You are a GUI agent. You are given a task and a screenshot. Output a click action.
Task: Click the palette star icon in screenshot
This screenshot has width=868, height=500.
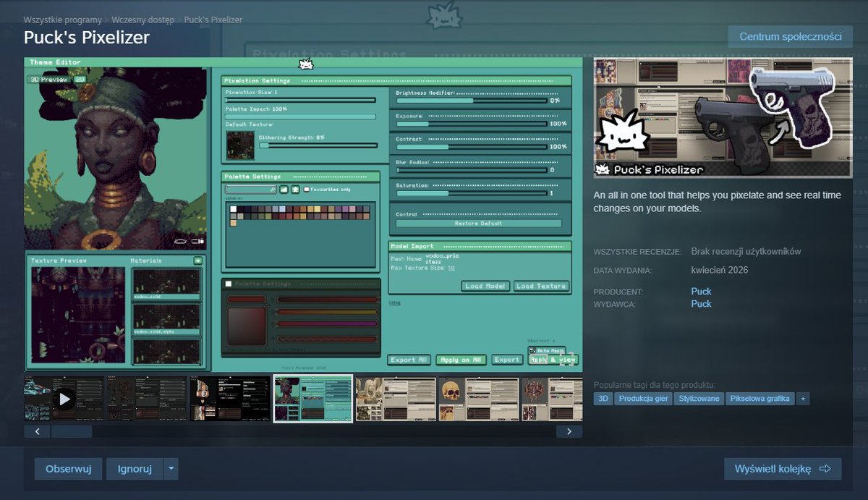pos(295,189)
